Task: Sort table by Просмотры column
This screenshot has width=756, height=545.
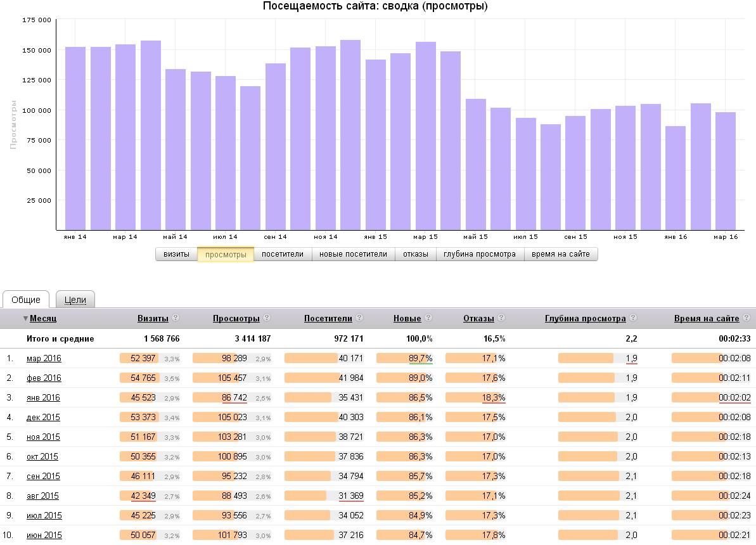Action: tap(236, 318)
